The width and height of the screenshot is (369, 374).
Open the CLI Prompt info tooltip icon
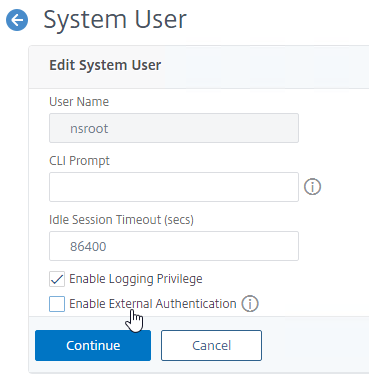click(x=312, y=187)
